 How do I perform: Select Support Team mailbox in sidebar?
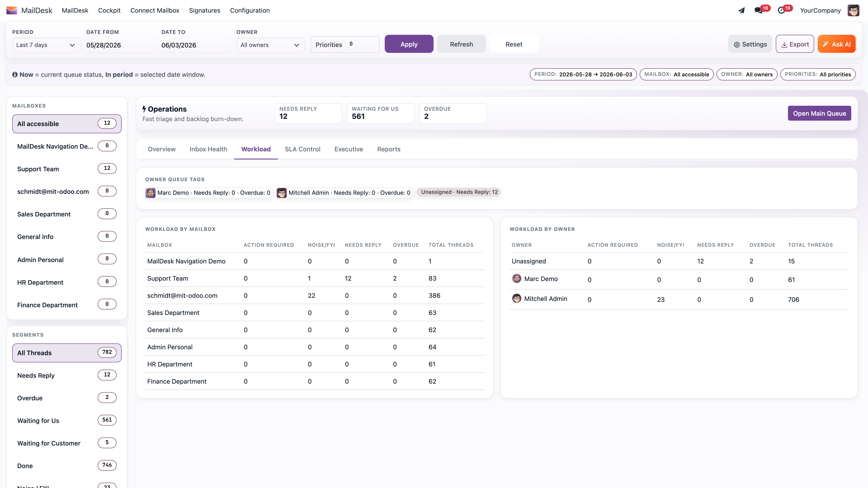point(67,169)
